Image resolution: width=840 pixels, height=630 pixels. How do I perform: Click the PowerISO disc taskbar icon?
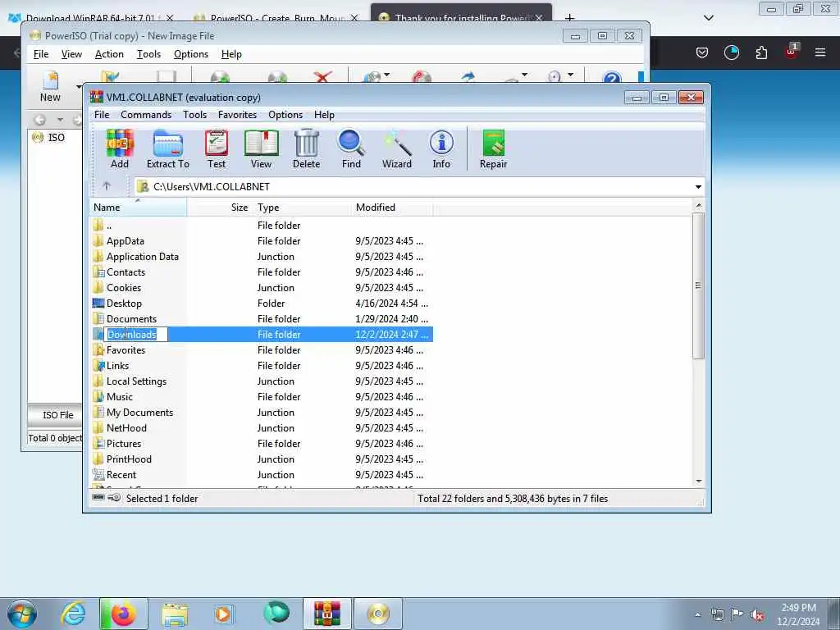(x=378, y=614)
